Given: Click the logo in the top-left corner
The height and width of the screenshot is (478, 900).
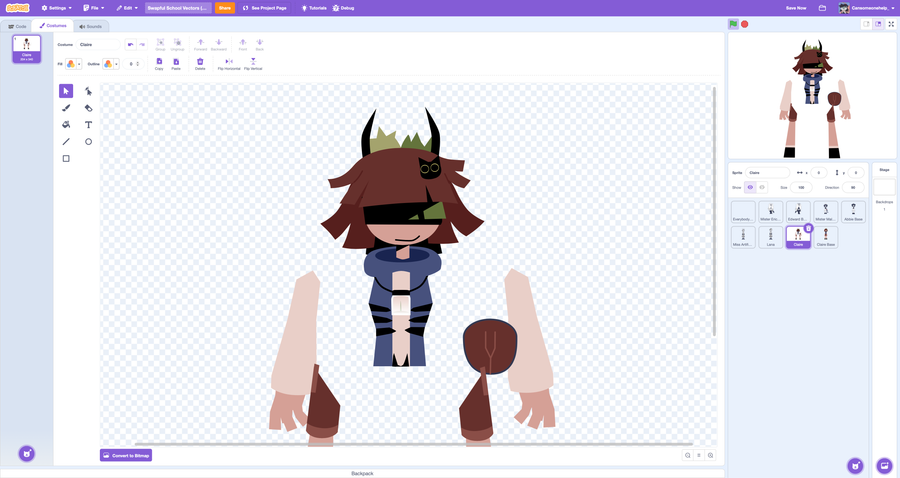Looking at the screenshot, I should click(x=17, y=8).
